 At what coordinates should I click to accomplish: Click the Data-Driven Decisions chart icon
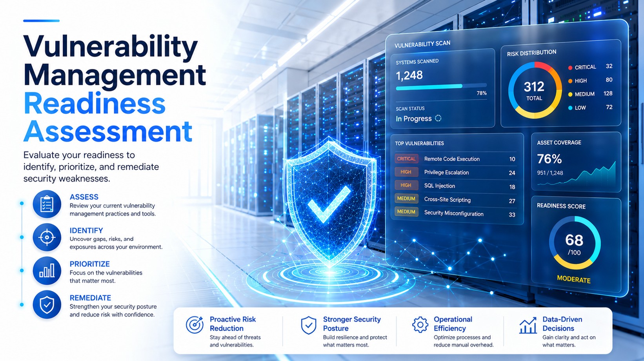pyautogui.click(x=528, y=325)
